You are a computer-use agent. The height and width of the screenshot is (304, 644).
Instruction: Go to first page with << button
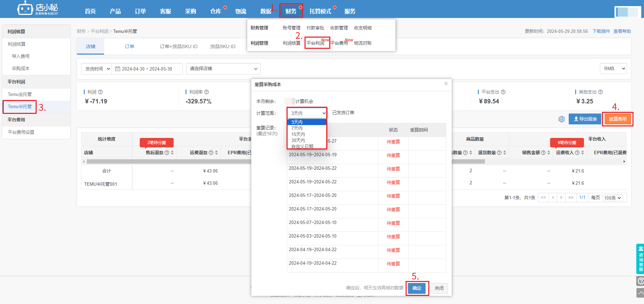point(543,198)
